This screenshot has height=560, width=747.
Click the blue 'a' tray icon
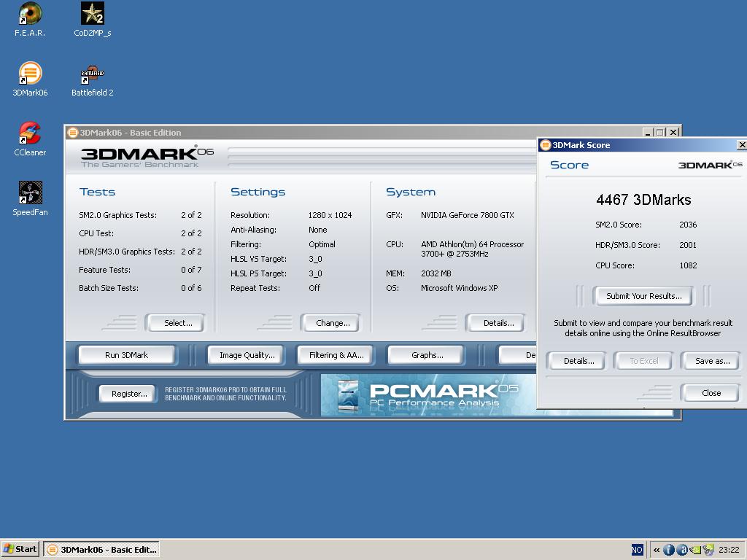tap(682, 550)
